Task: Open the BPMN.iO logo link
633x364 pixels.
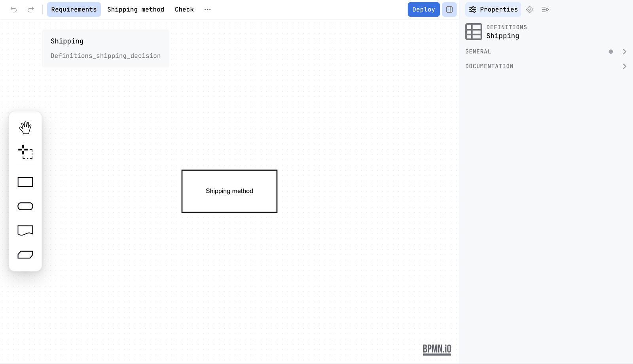Action: pos(437,349)
